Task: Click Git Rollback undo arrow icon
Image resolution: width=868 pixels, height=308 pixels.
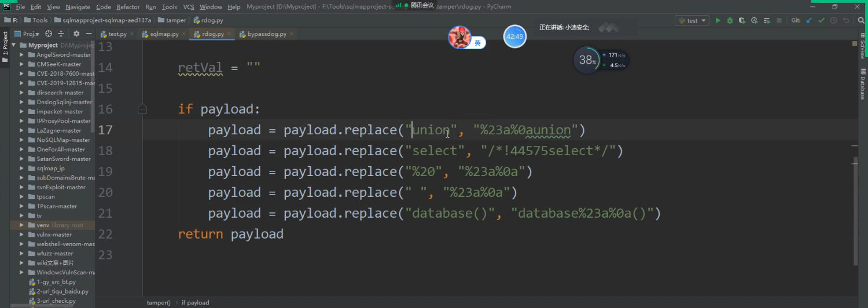Action: tap(846, 20)
